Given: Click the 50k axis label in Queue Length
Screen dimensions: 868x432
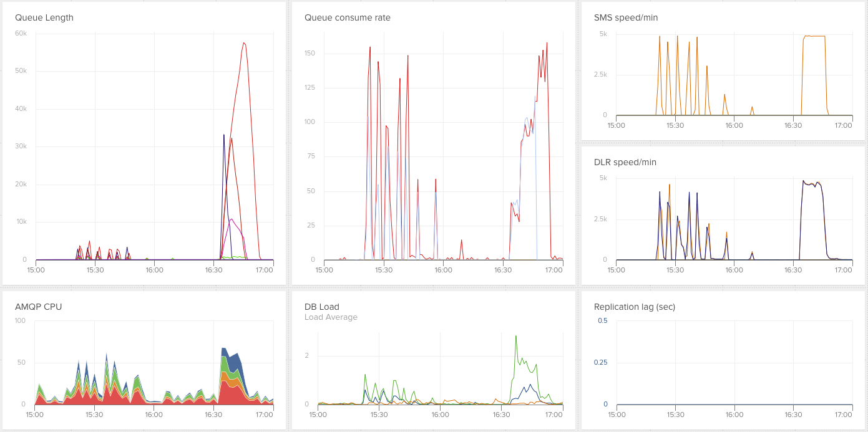Looking at the screenshot, I should [21, 71].
